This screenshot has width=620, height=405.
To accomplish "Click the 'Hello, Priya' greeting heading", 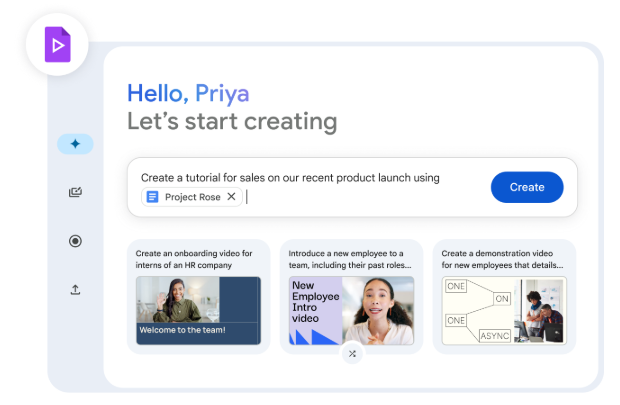I will pos(188,94).
